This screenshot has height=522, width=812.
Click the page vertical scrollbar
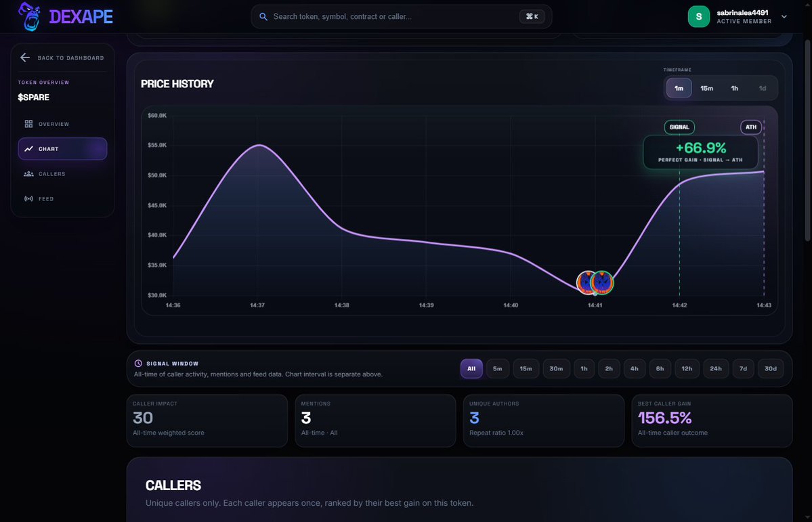pos(809,140)
